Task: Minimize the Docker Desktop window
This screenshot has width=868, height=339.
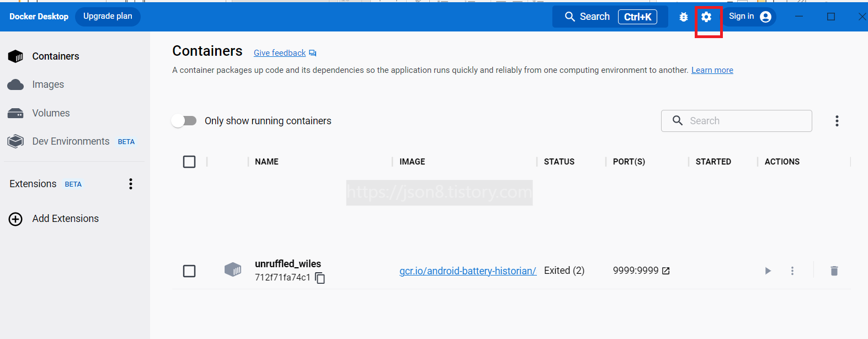Action: coord(799,17)
